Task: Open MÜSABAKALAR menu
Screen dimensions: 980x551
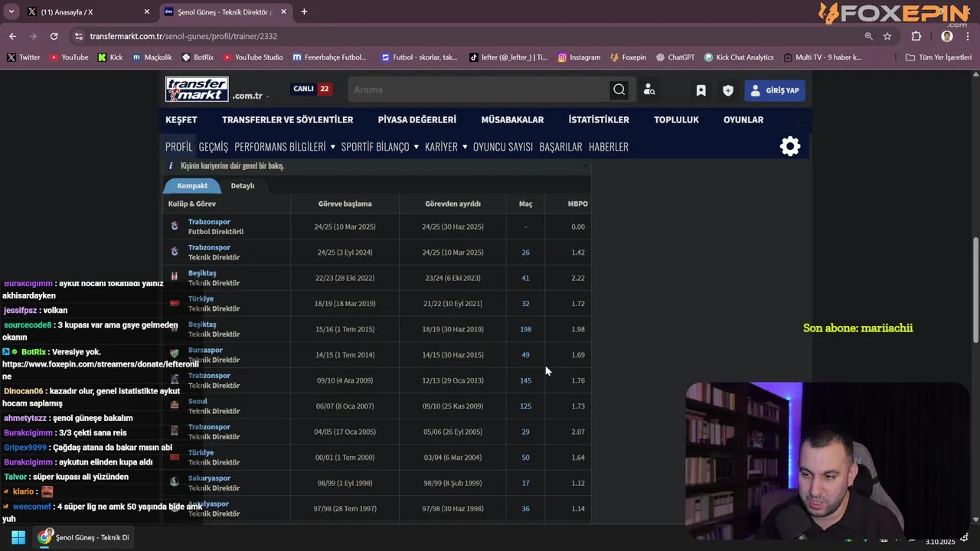Action: [512, 120]
